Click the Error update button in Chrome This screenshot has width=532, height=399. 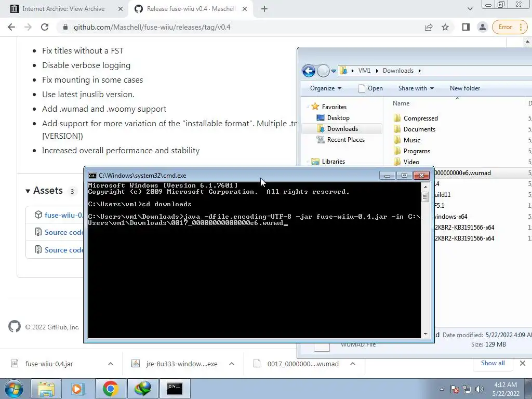click(x=510, y=27)
